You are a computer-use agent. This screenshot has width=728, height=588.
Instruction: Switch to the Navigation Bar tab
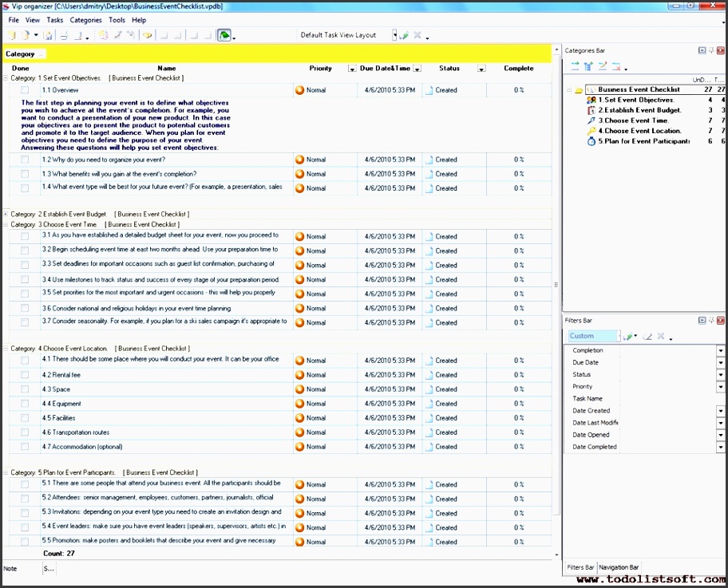tap(619, 567)
